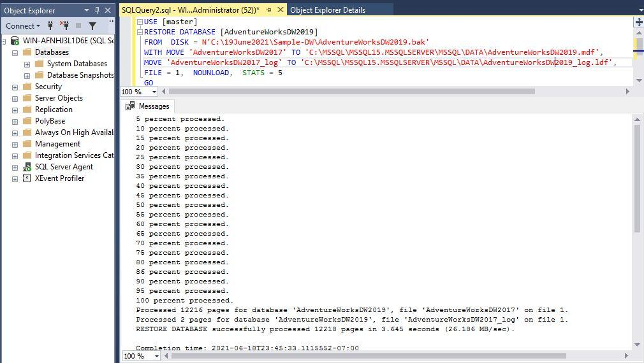This screenshot has width=644, height=363.
Task: Collapse the USE [master] code block
Action: (140, 22)
